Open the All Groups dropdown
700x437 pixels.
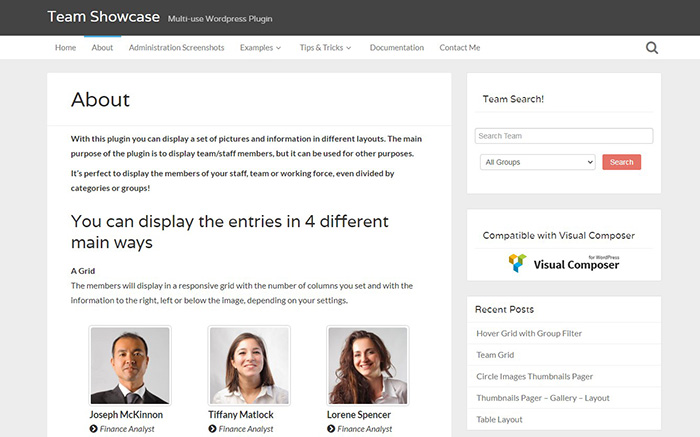pos(538,162)
